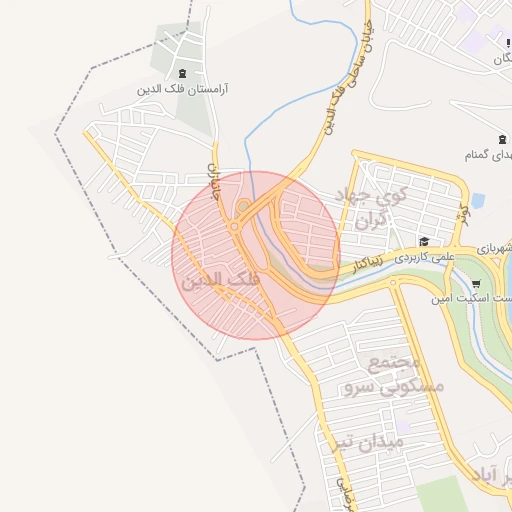Click the زیباکنار street name
This screenshot has width=512, height=512.
[368, 265]
